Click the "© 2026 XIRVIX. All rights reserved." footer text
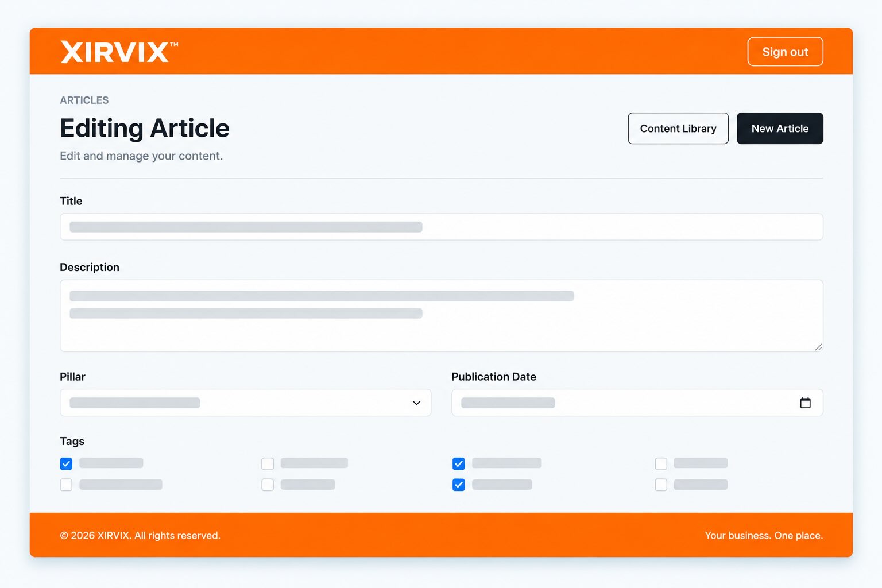This screenshot has height=588, width=882. coord(140,536)
